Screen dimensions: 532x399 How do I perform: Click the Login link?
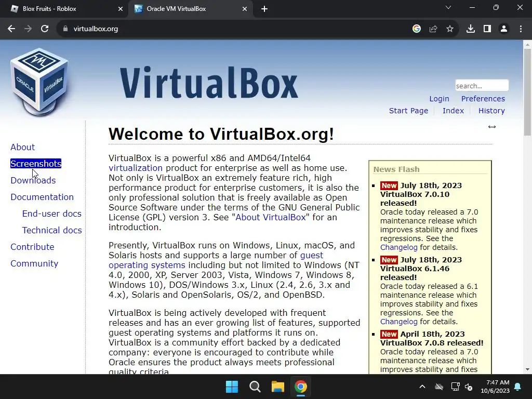[x=439, y=99]
